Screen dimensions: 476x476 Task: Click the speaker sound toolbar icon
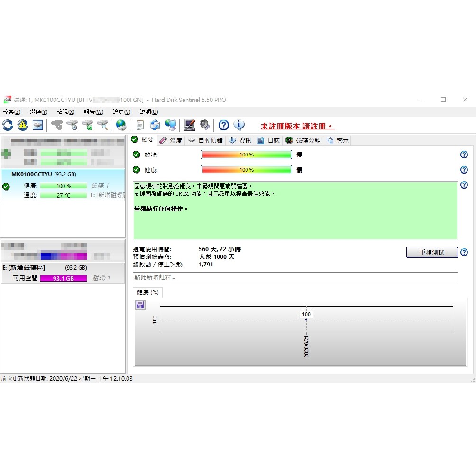[205, 125]
